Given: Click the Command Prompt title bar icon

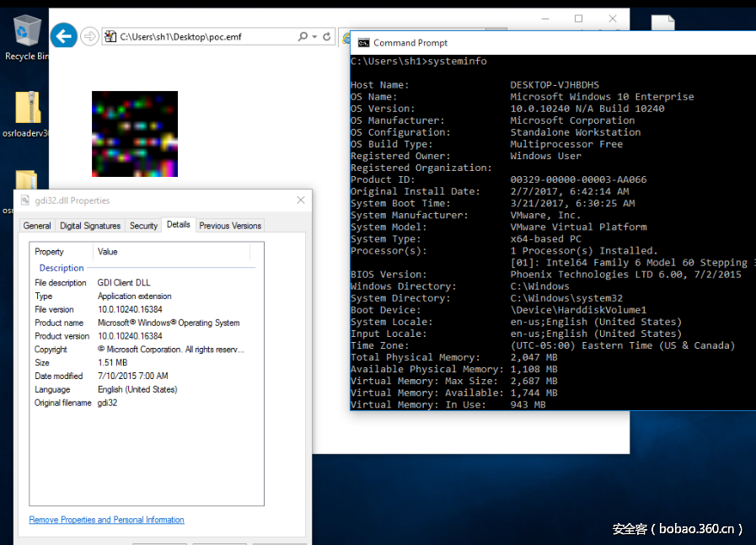Looking at the screenshot, I should click(x=363, y=43).
